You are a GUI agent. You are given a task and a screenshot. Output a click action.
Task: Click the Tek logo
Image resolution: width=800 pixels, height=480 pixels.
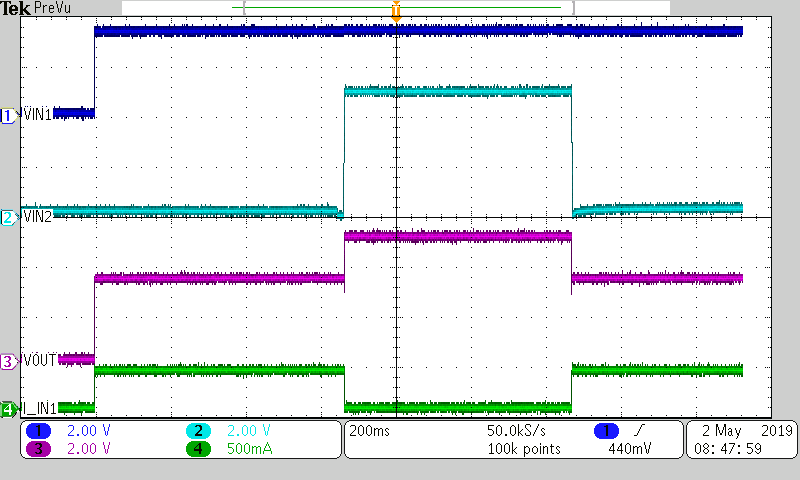pos(16,8)
